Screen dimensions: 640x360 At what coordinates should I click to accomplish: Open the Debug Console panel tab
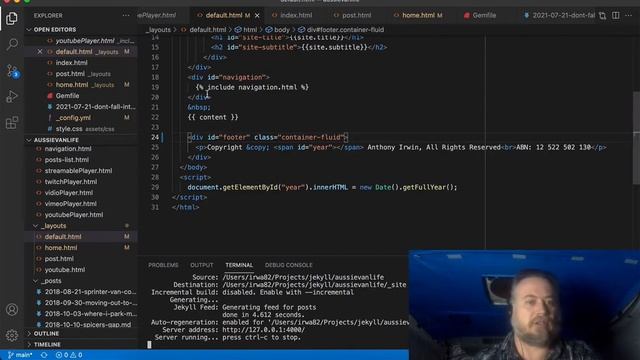coord(288,265)
